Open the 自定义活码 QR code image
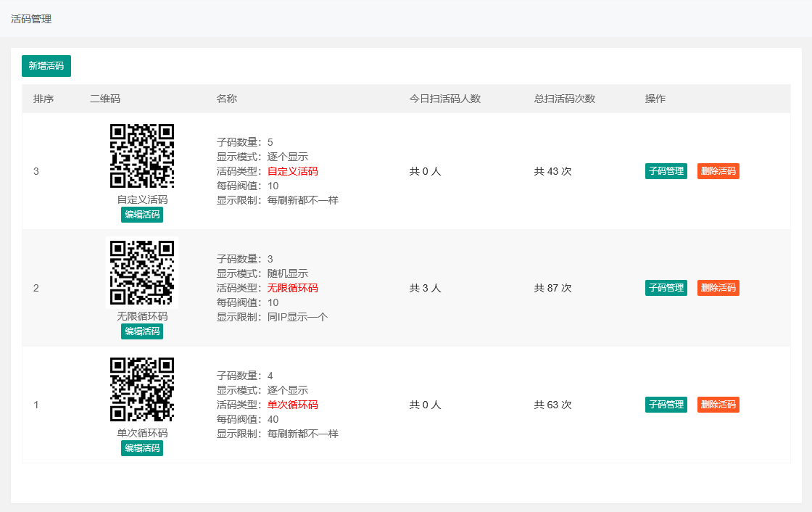Screen dimensions: 812x512 142,155
